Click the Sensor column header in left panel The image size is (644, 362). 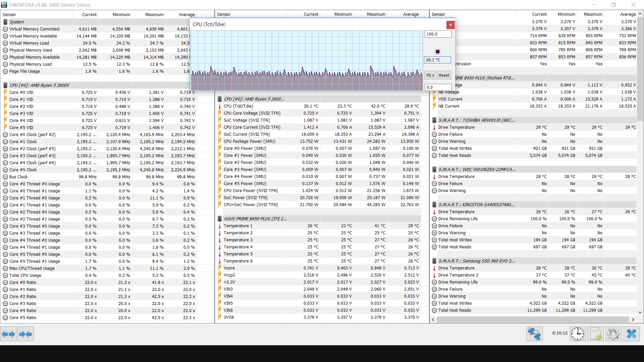pyautogui.click(x=37, y=14)
